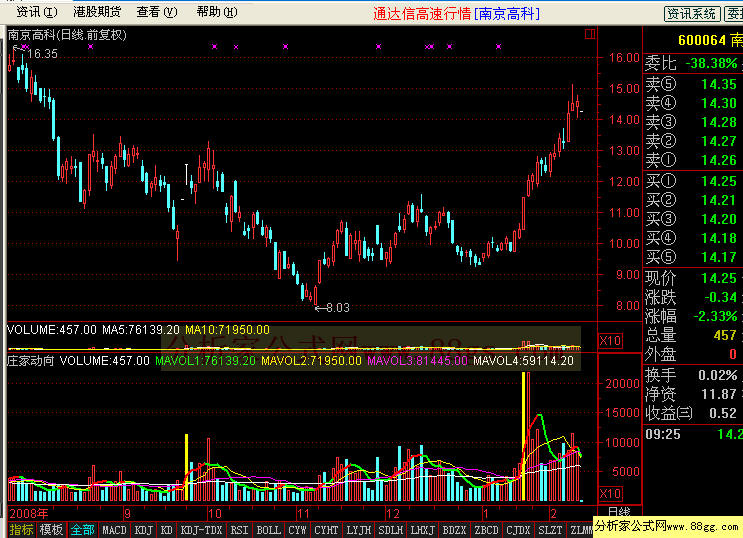This screenshot has width=743, height=538.
Task: Click the MA5:76139.20 volume readout
Action: coord(141,329)
